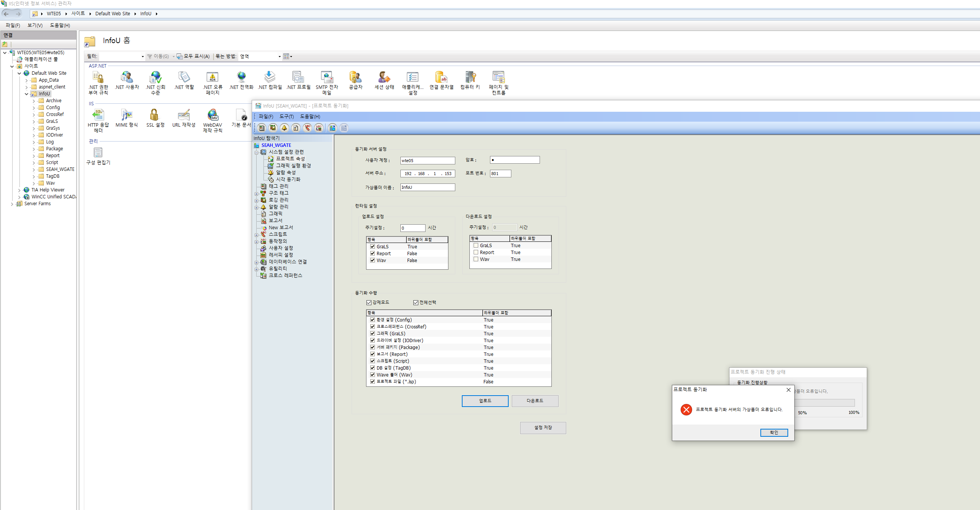980x510 pixels.
Task: Toggle the 강제모드 checkbox
Action: click(x=369, y=302)
